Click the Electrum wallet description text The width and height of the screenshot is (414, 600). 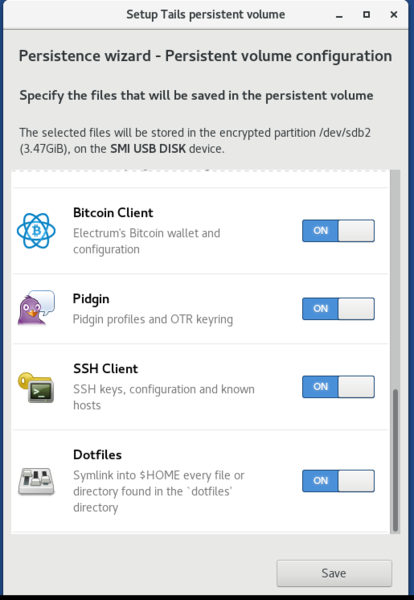[x=147, y=241]
